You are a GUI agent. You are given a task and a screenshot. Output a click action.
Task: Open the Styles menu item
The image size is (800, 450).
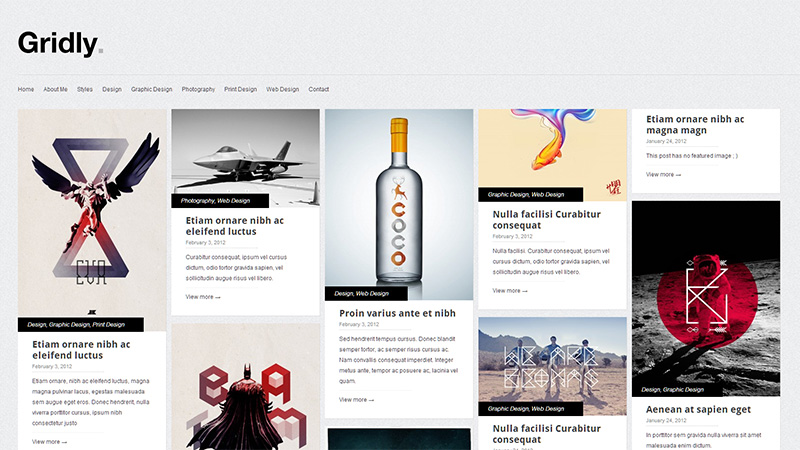[x=85, y=89]
